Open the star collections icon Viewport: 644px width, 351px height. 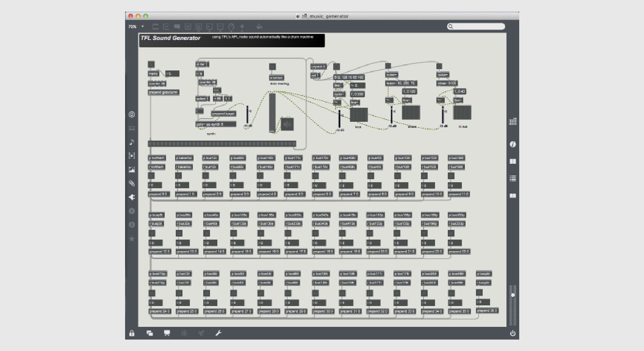132,239
